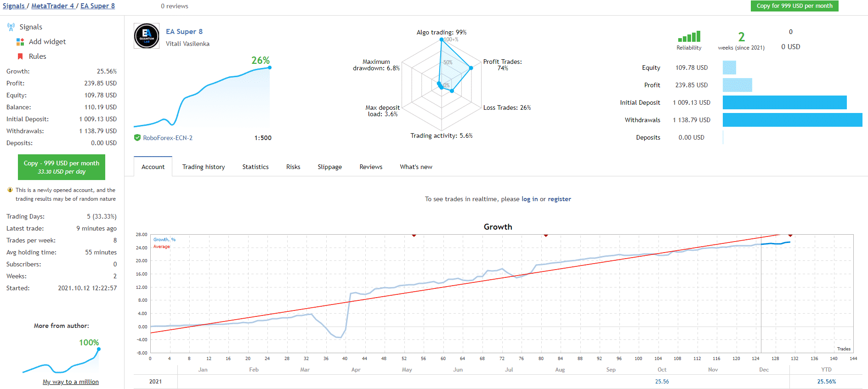Click the register link

(559, 199)
